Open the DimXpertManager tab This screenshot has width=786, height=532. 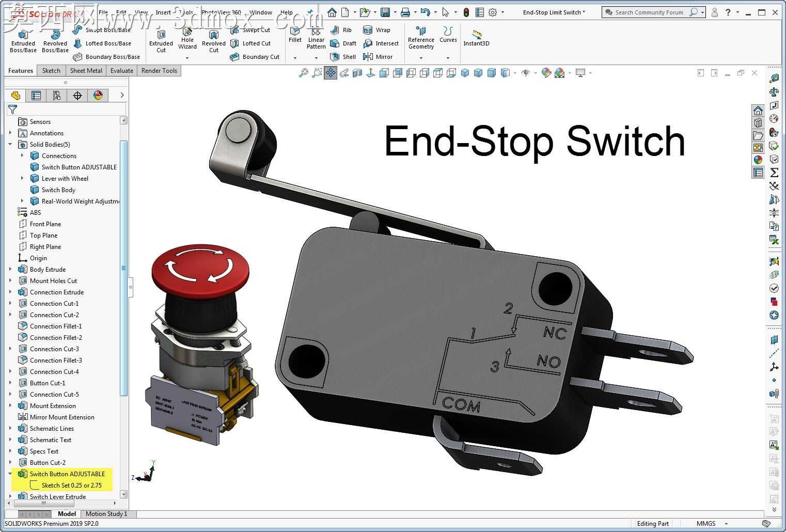[x=77, y=96]
